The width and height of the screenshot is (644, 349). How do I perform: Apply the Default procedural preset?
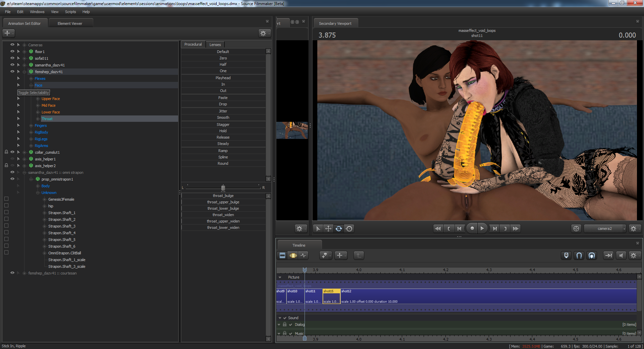(223, 52)
